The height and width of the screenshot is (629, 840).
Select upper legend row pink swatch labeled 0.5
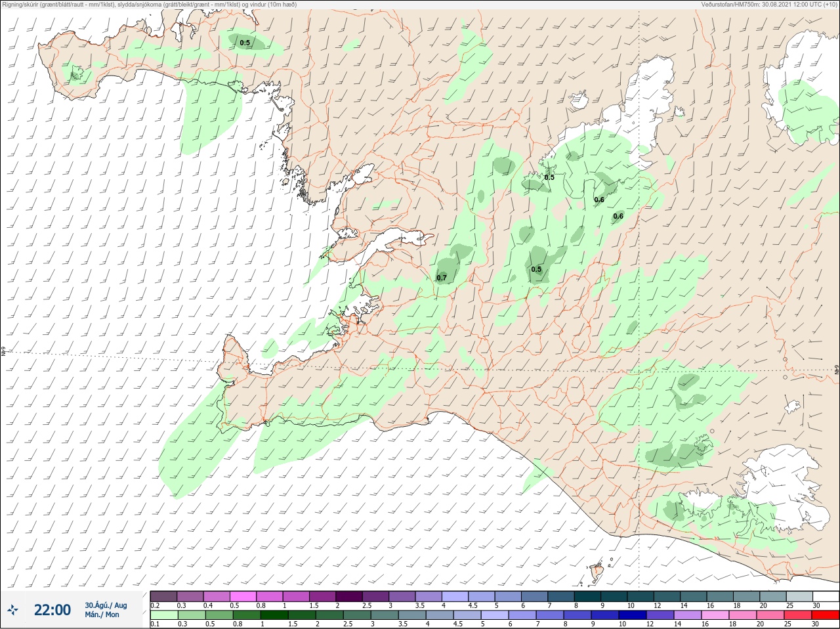click(242, 596)
